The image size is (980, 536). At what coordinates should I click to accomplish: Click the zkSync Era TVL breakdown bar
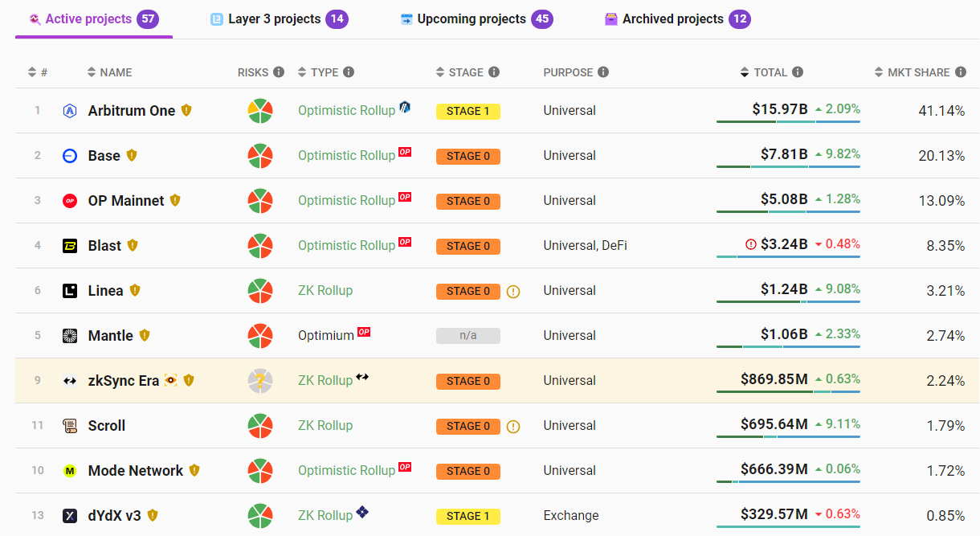click(788, 392)
